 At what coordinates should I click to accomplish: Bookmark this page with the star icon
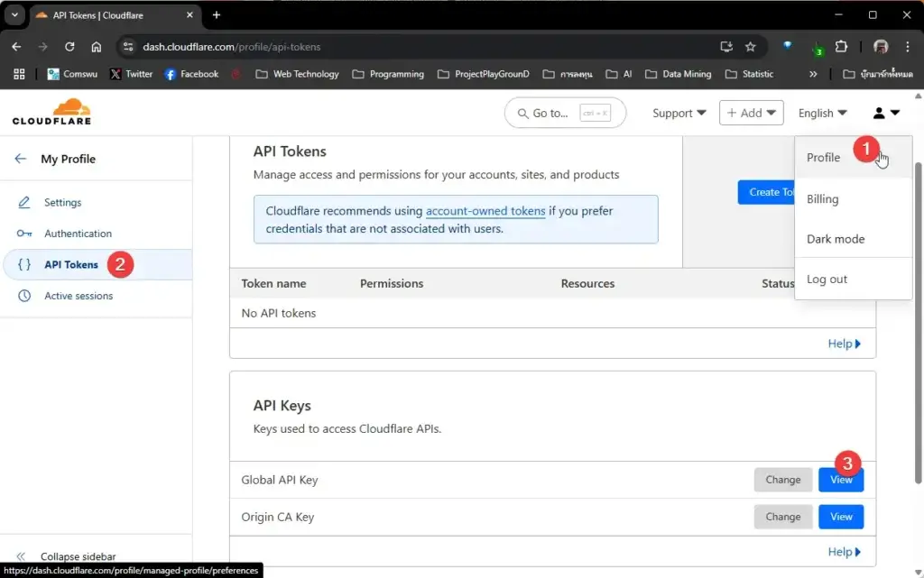750,47
